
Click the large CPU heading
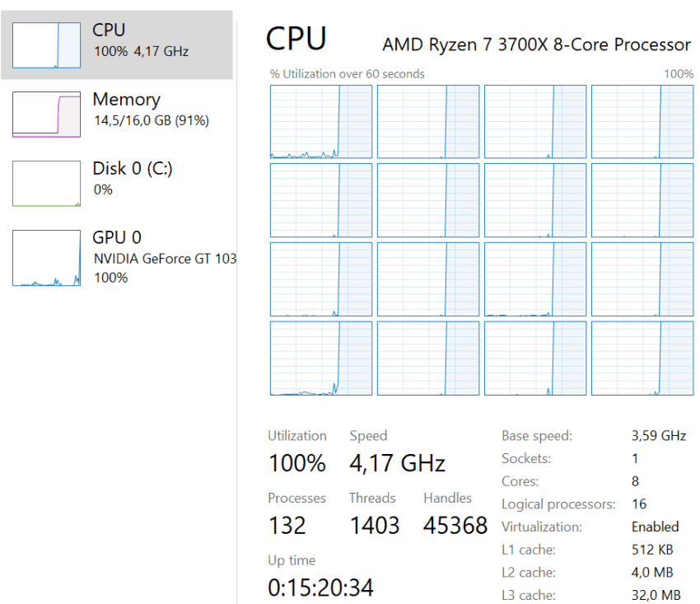tap(296, 39)
